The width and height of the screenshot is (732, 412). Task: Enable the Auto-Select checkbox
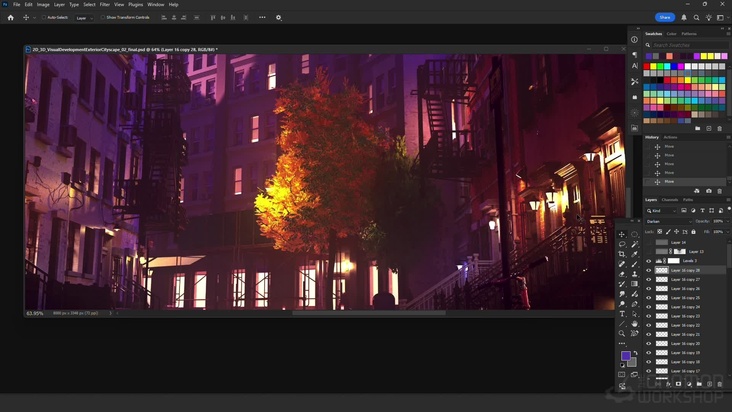(44, 17)
